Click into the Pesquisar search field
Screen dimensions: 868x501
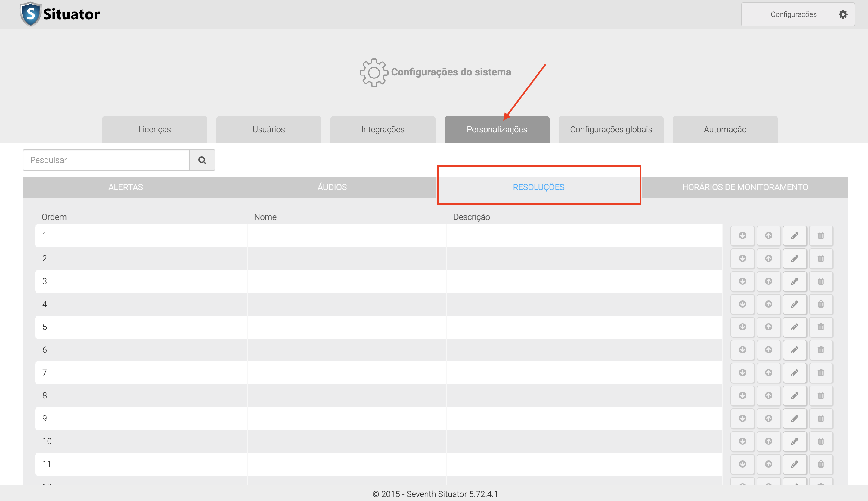pos(106,160)
